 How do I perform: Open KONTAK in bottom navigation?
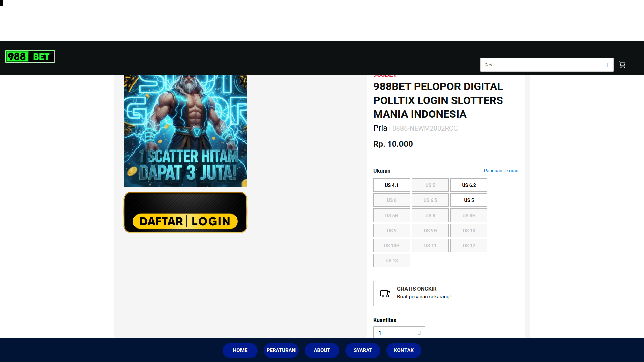point(404,350)
